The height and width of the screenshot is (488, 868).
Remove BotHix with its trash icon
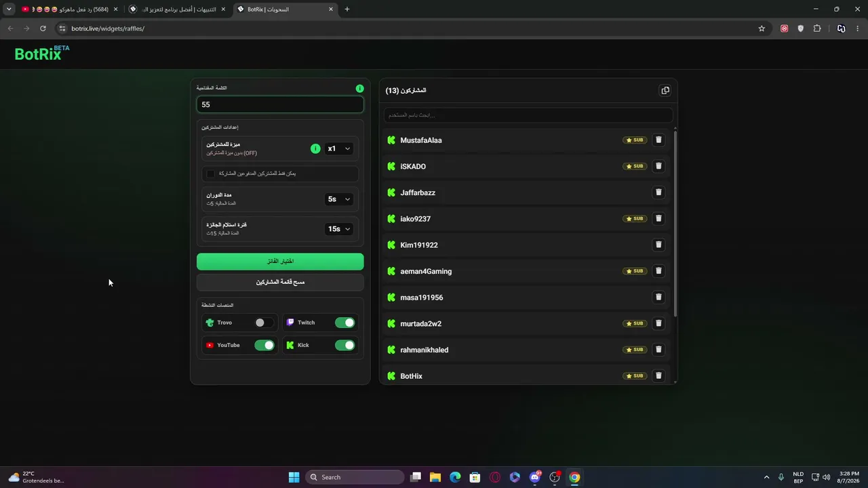[x=658, y=375]
